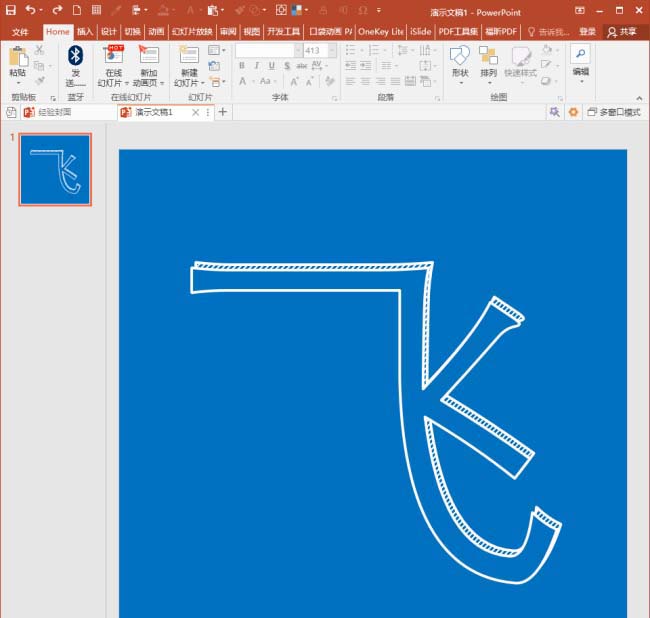Open the Shapes (形状) gallery
This screenshot has width=650, height=618.
click(460, 56)
